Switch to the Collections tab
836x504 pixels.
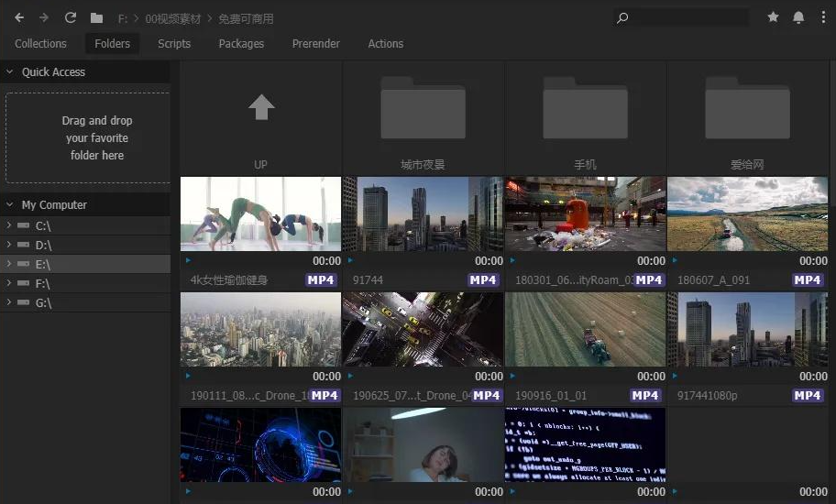coord(40,44)
